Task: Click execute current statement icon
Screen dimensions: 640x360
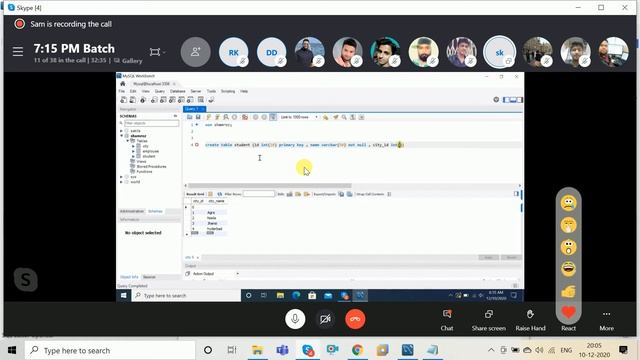Action: [x=217, y=117]
